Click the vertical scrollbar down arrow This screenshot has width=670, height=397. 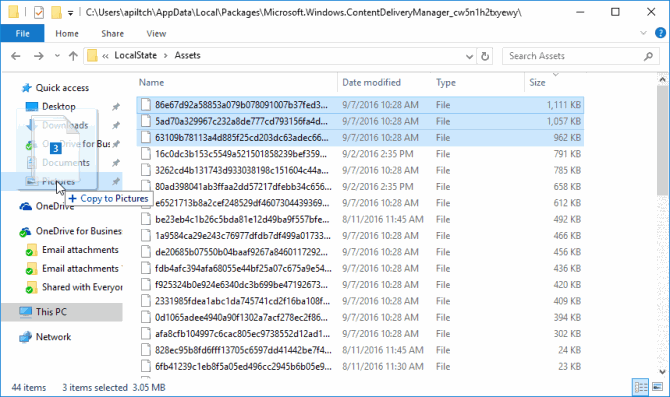662,371
